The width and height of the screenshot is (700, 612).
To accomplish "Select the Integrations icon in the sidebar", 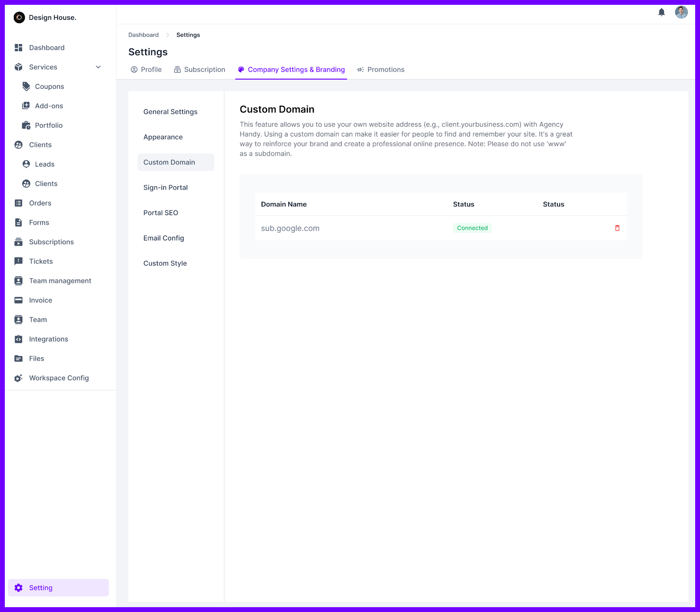I will 18,339.
